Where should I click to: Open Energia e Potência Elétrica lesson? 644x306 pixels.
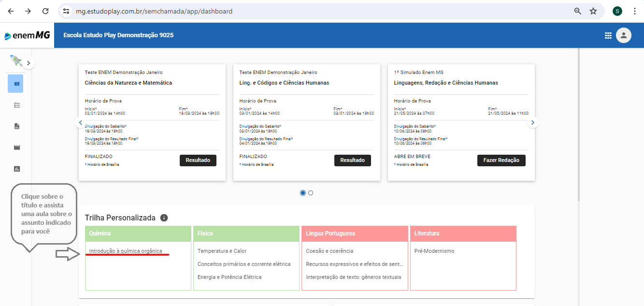tap(229, 277)
